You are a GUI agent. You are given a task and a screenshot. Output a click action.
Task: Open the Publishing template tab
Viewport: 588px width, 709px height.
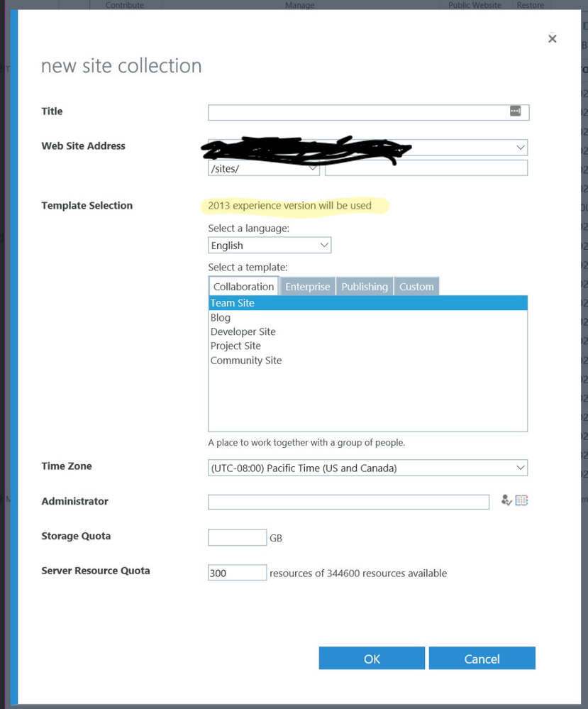pos(364,286)
